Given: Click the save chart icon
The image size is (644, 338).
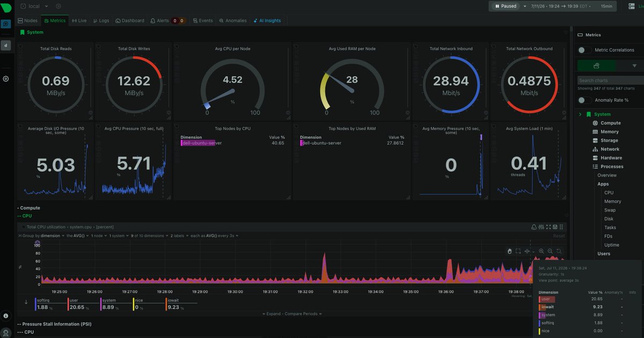Looking at the screenshot, I should point(555,227).
